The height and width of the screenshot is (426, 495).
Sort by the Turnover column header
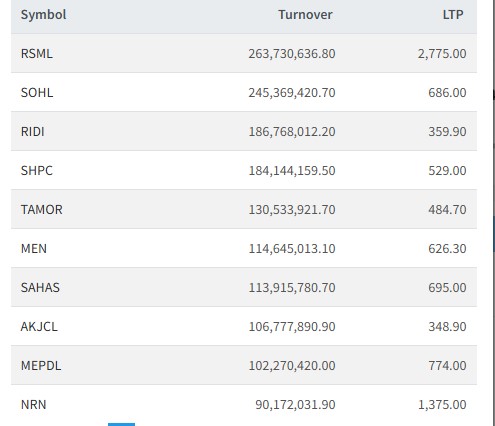click(x=305, y=15)
